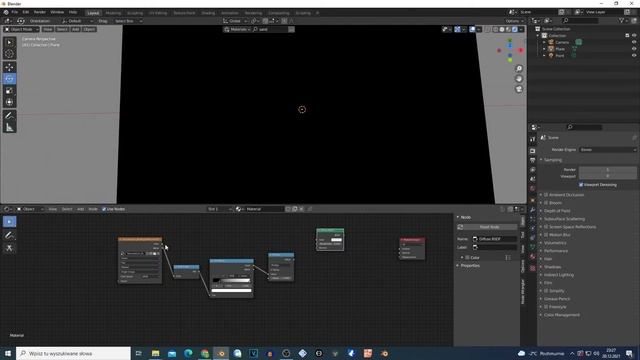Expand the Color Management panel
640x360 pixels.
pos(561,315)
